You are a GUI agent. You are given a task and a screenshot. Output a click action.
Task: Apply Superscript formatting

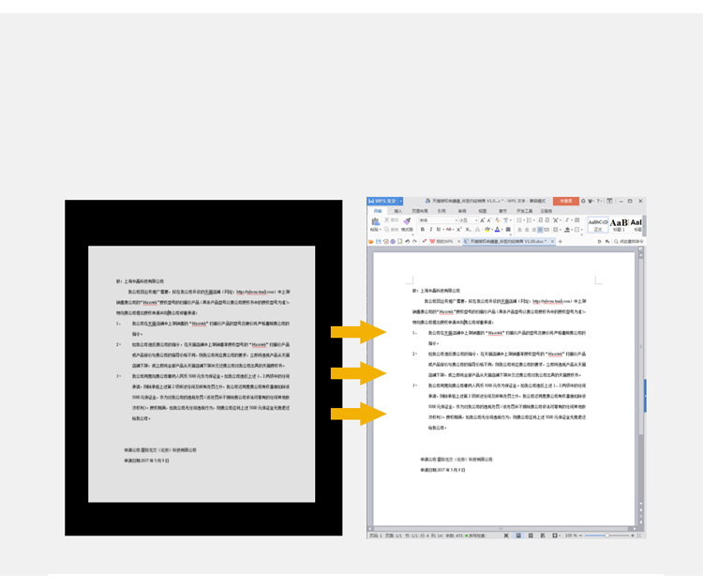point(459,229)
